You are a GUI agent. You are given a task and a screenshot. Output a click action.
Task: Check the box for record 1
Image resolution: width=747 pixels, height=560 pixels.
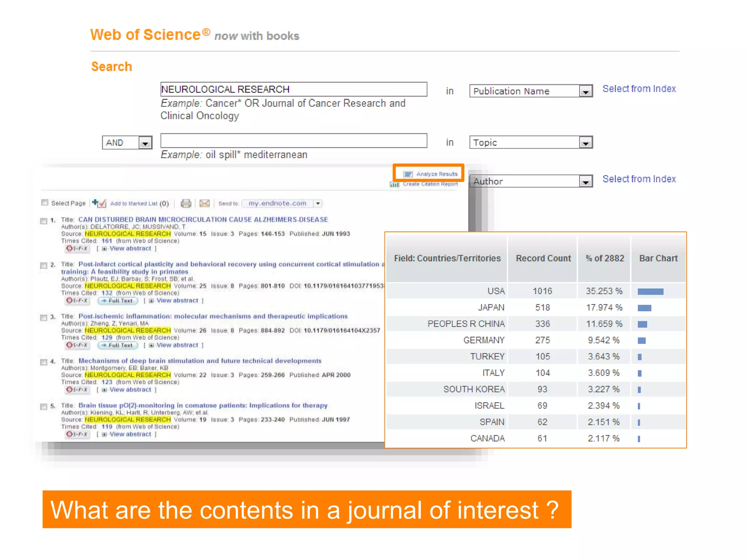pos(44,221)
